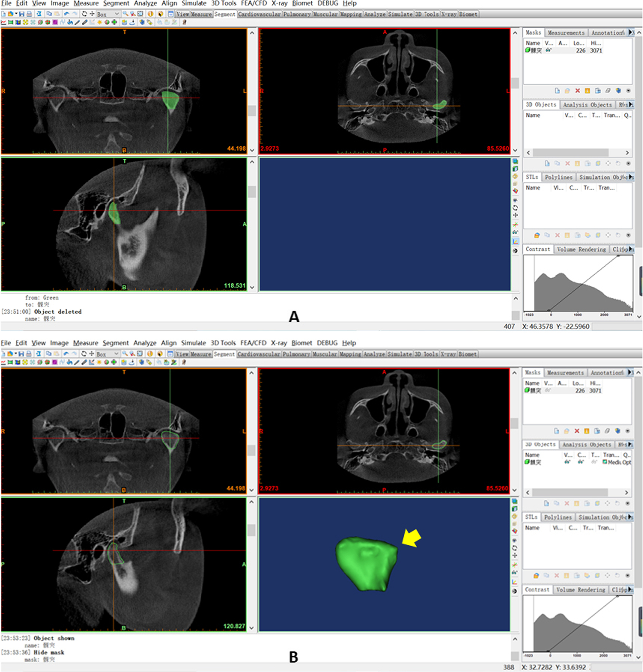The width and height of the screenshot is (643, 672).
Task: Click the open folder icon in bottom window toolbar
Action: 10,354
